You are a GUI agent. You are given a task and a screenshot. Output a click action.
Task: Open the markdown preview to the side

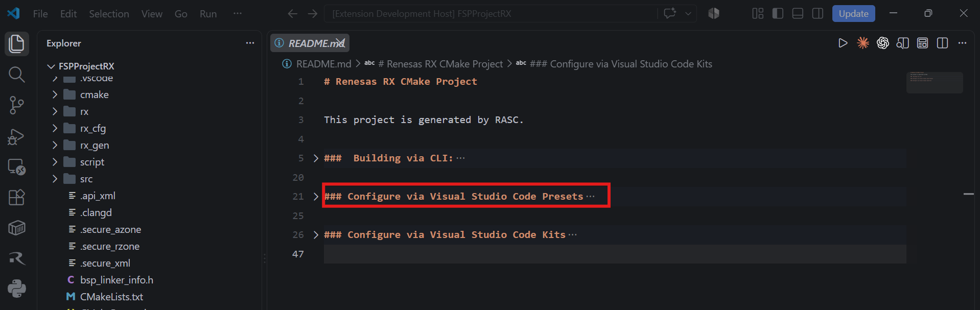click(x=903, y=43)
